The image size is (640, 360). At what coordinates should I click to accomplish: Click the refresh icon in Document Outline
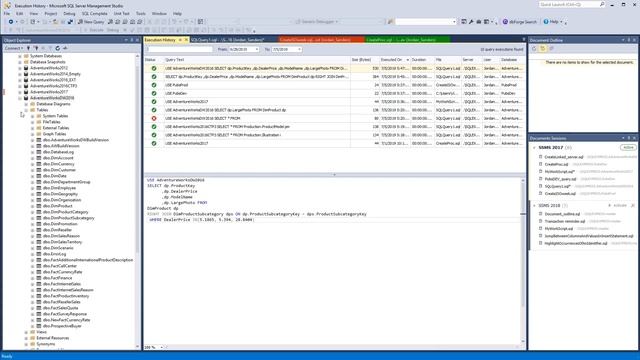[534, 49]
